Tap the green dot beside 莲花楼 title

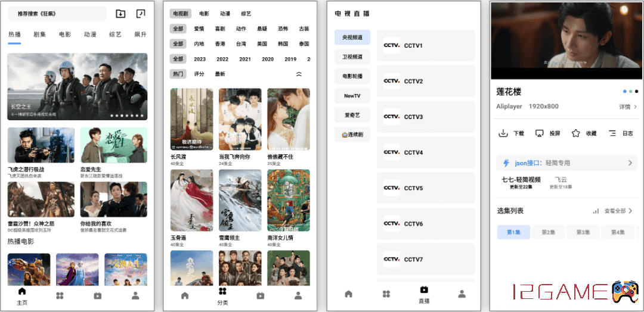[x=630, y=92]
